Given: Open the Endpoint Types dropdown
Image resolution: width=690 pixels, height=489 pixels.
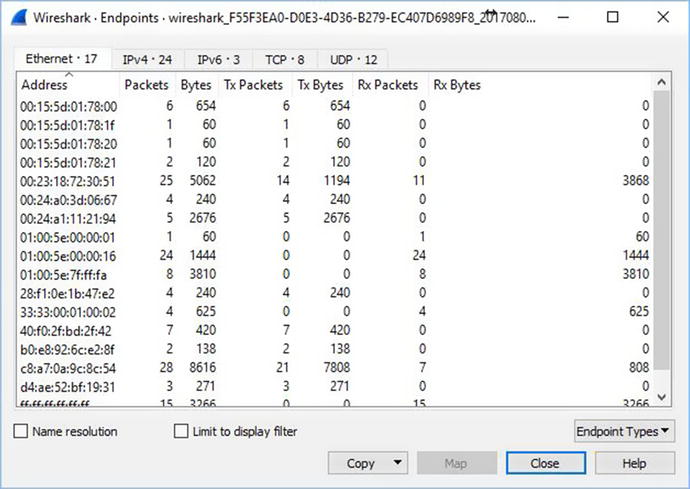Looking at the screenshot, I should pyautogui.click(x=624, y=431).
